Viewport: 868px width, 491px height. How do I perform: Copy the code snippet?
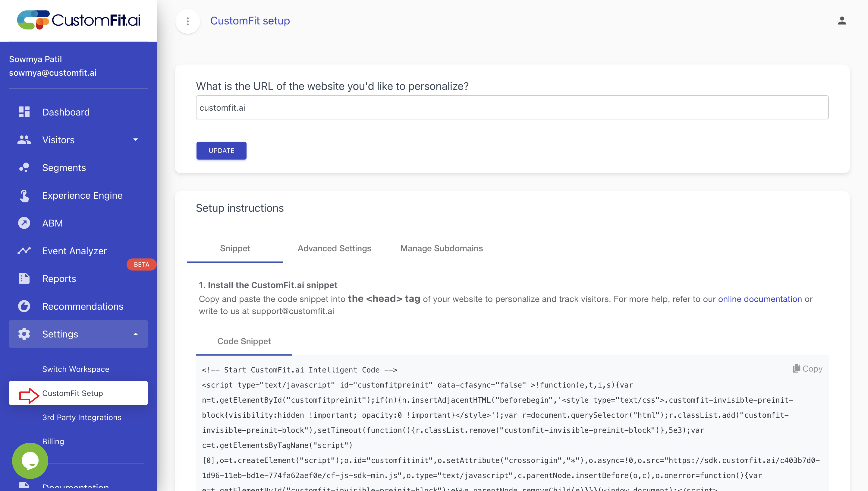(807, 369)
